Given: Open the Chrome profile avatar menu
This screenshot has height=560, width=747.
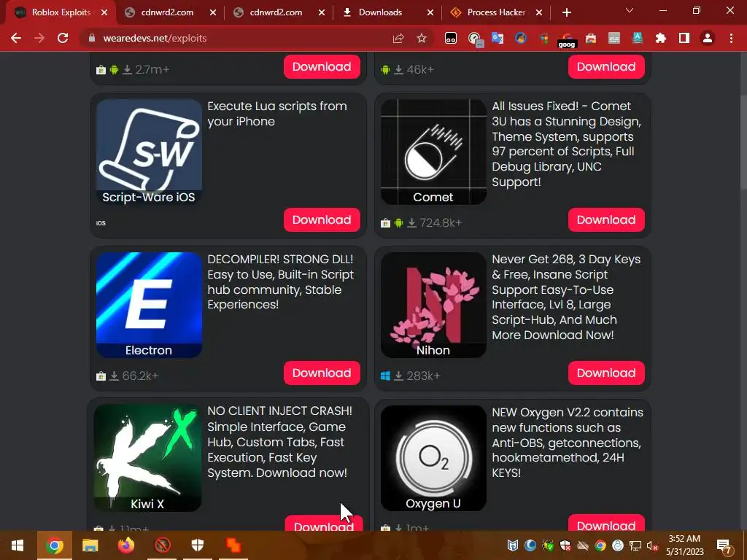Looking at the screenshot, I should 708,38.
